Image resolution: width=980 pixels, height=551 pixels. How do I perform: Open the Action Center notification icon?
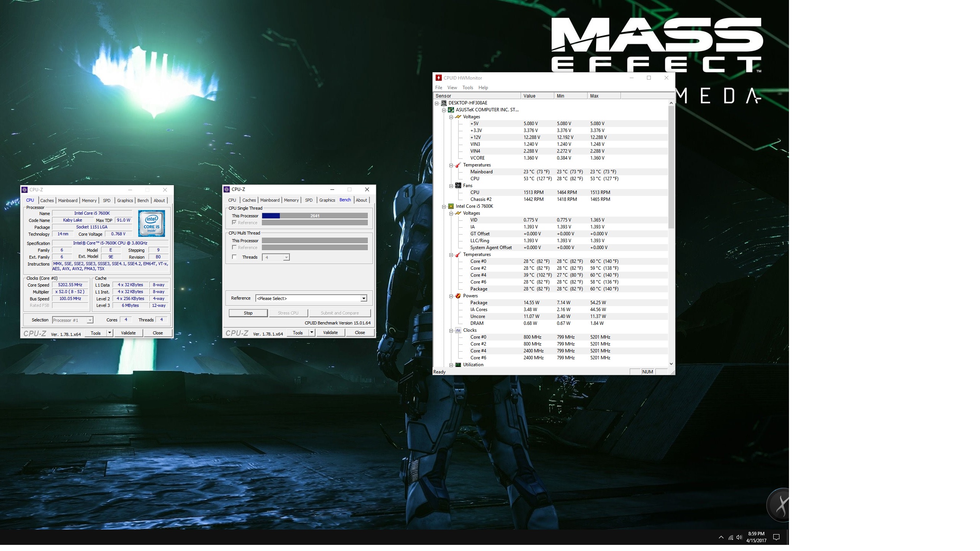click(776, 537)
